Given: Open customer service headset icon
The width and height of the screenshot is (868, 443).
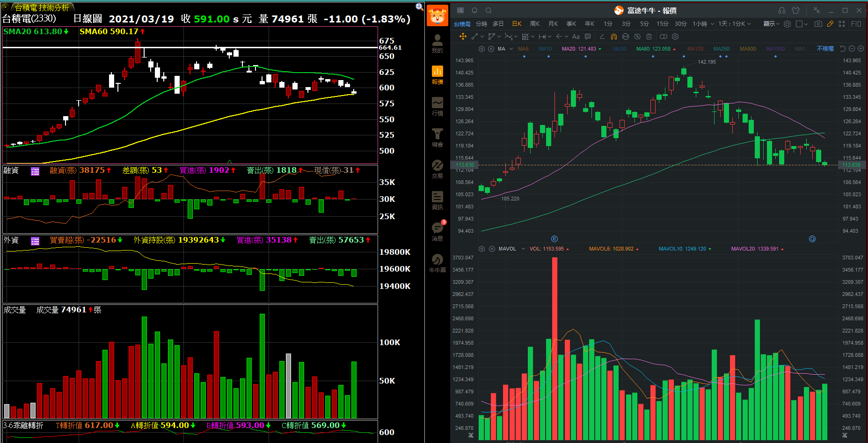Looking at the screenshot, I should coord(782,10).
